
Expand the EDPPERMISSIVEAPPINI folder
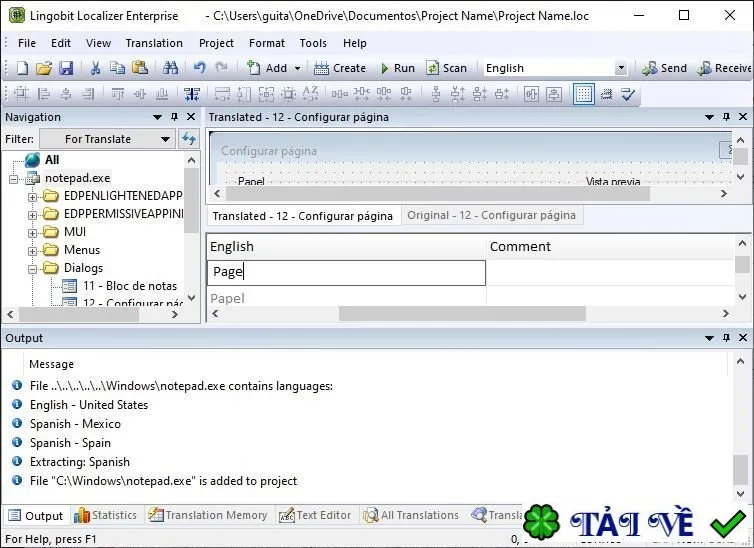point(32,215)
